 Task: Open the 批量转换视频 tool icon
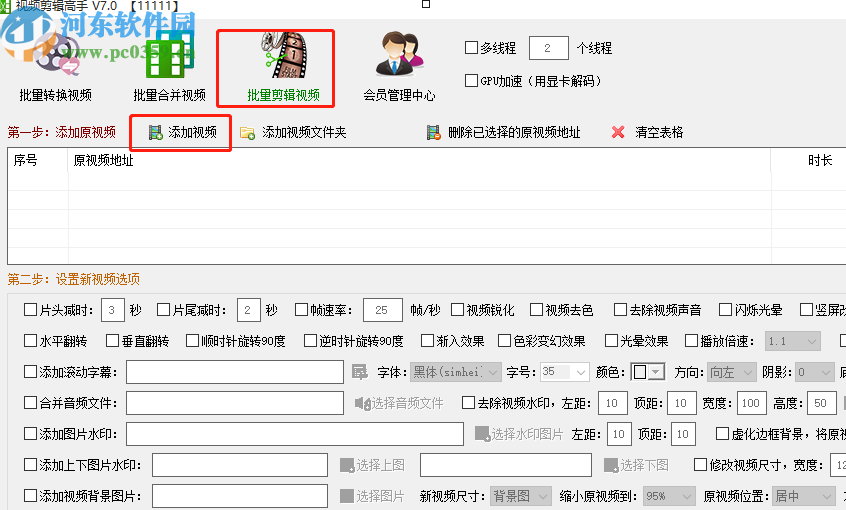point(56,54)
